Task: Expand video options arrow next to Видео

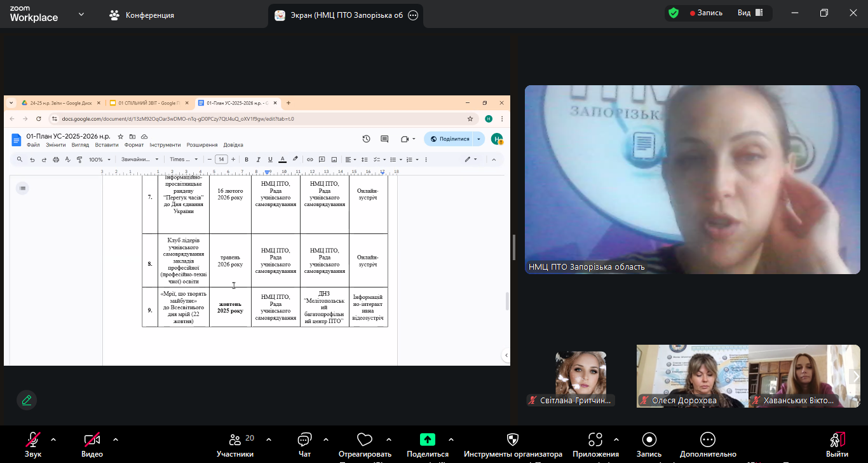Action: click(x=116, y=439)
